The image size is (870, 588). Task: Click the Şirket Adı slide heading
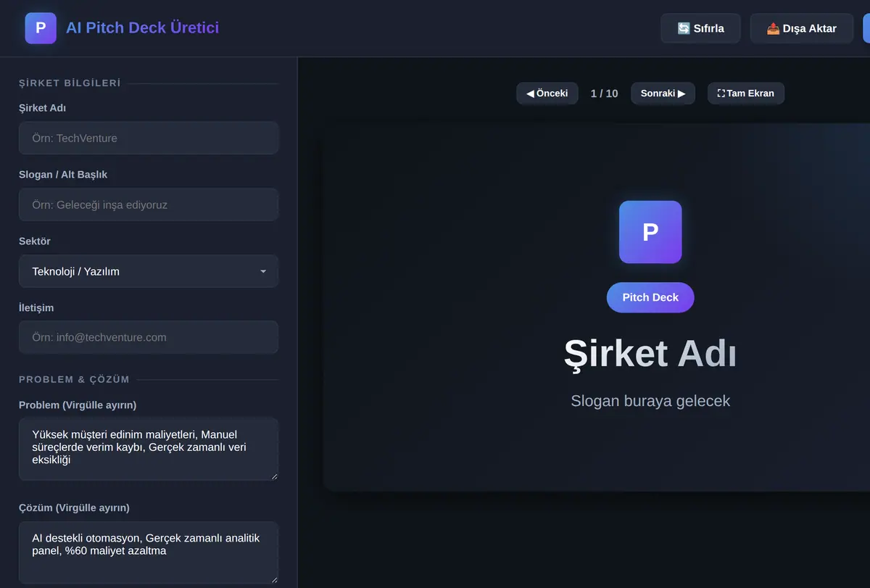[650, 354]
